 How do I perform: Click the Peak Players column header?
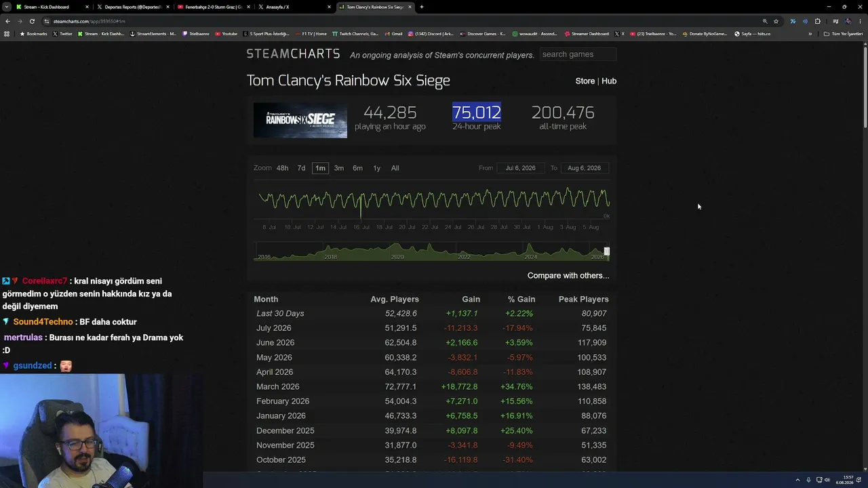[583, 299]
